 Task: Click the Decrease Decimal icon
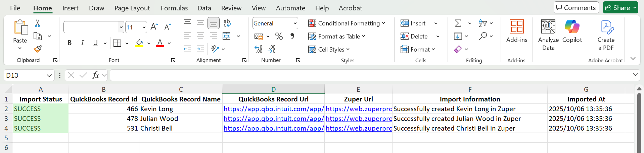pos(272,49)
